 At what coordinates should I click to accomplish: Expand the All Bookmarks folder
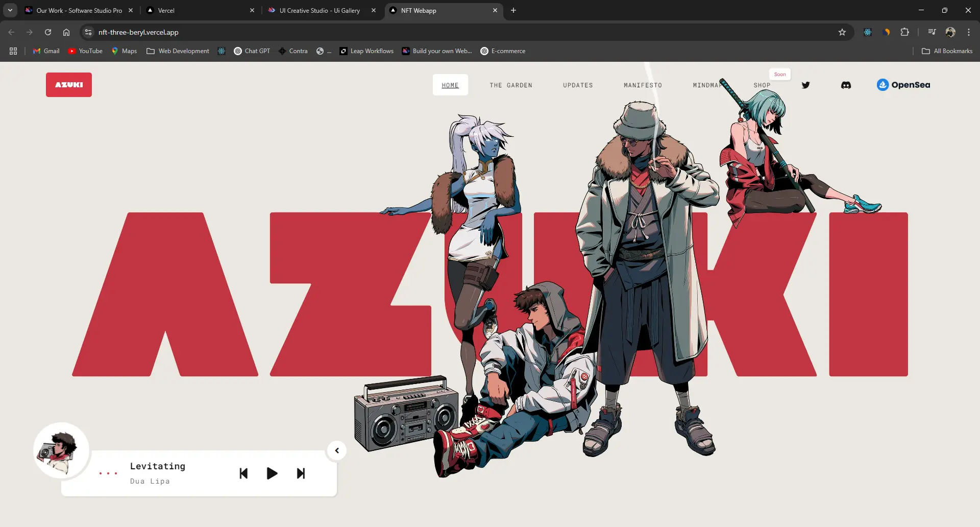tap(947, 51)
